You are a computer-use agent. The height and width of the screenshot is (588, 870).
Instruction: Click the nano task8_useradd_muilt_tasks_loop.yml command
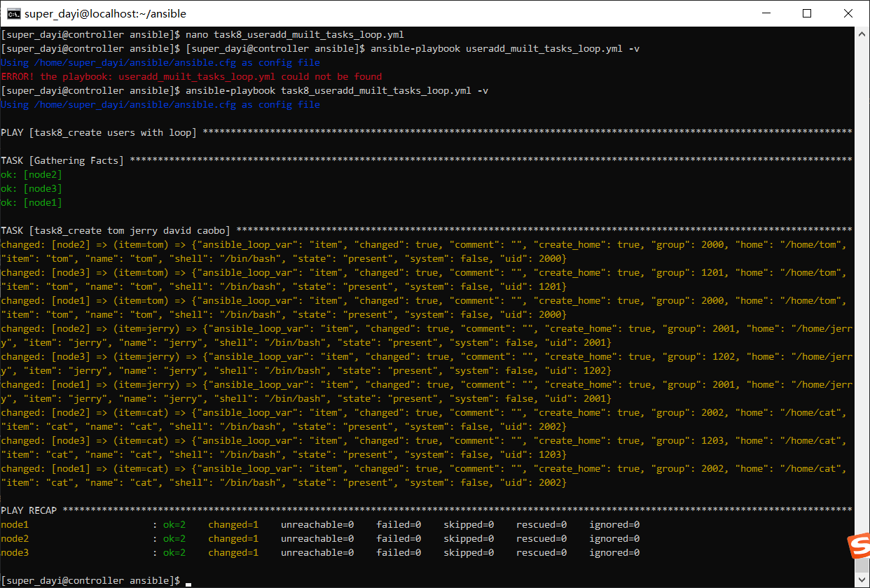coord(295,34)
